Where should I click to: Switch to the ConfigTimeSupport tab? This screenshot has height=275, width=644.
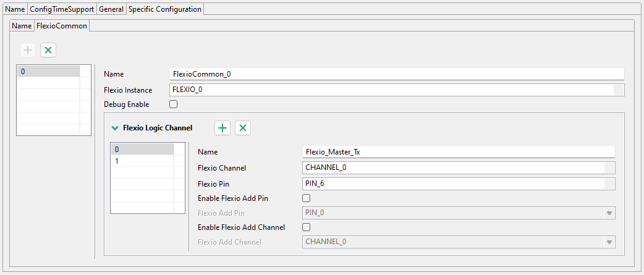point(62,9)
